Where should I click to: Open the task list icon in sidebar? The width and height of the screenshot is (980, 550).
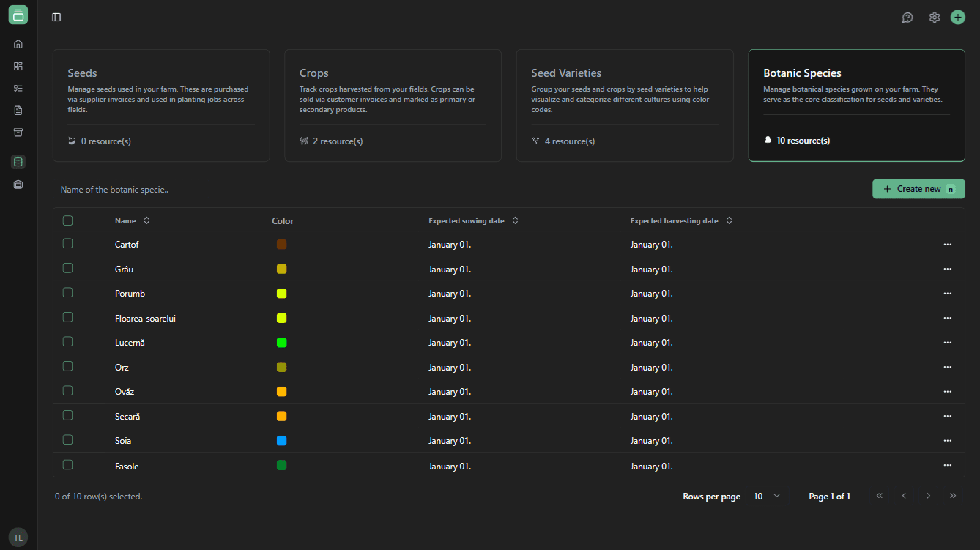click(18, 88)
